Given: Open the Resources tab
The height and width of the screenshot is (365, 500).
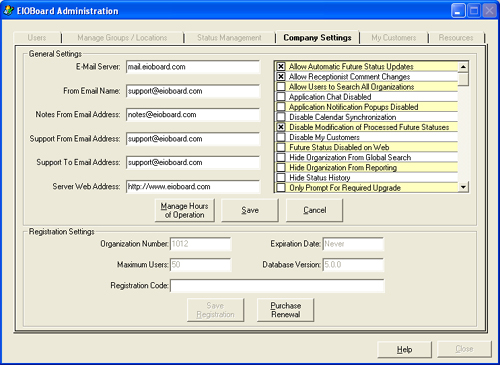Looking at the screenshot, I should [456, 38].
